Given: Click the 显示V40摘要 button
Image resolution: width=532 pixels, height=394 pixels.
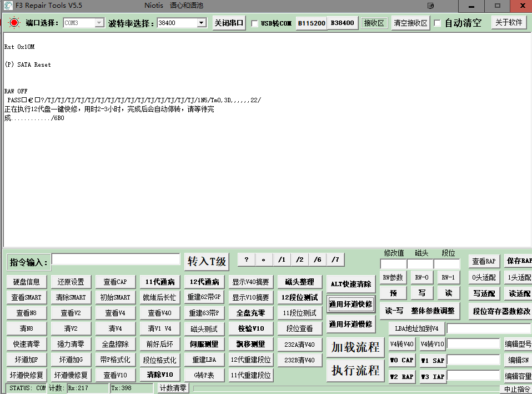Looking at the screenshot, I should click(251, 282).
